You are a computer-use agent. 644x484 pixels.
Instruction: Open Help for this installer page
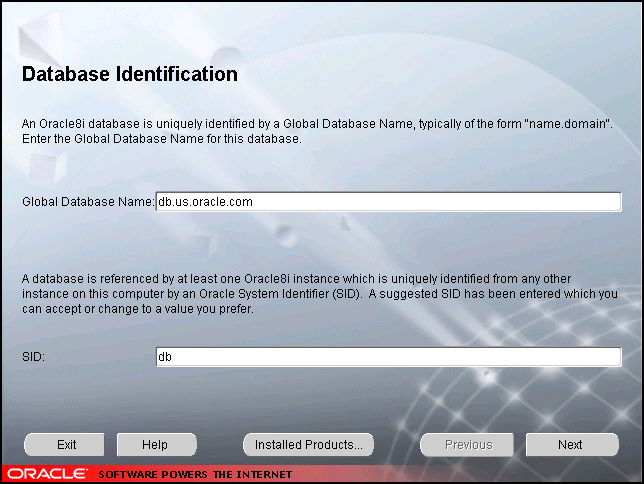[156, 445]
